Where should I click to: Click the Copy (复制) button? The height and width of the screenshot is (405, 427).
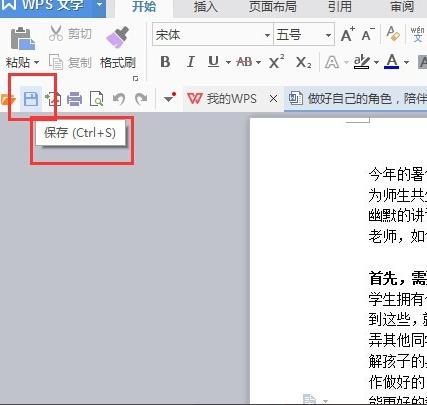point(70,62)
